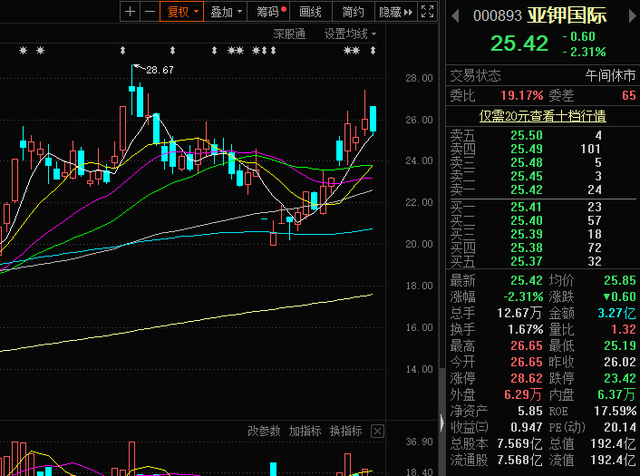This screenshot has height=476, width=640.
Task: Open the 深股通 tab
Action: pyautogui.click(x=289, y=34)
